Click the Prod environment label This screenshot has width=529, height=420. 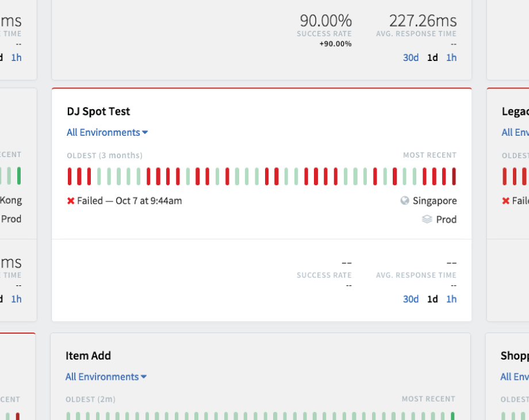pyautogui.click(x=446, y=219)
